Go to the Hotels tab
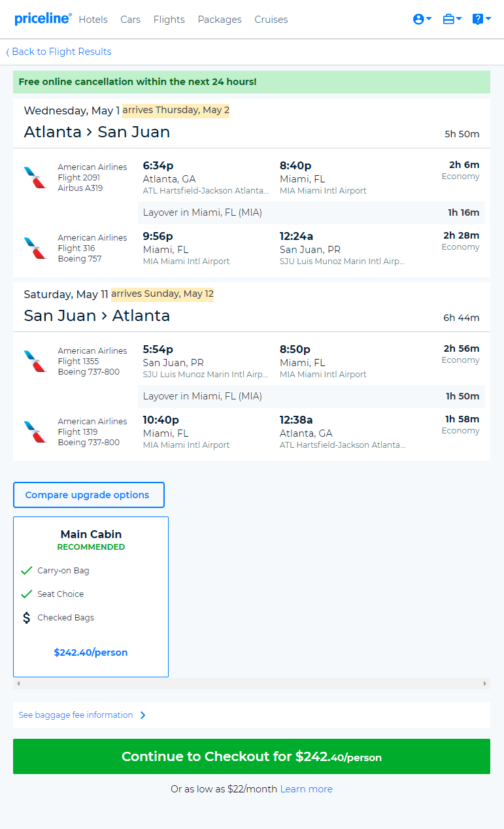504x829 pixels. tap(93, 20)
